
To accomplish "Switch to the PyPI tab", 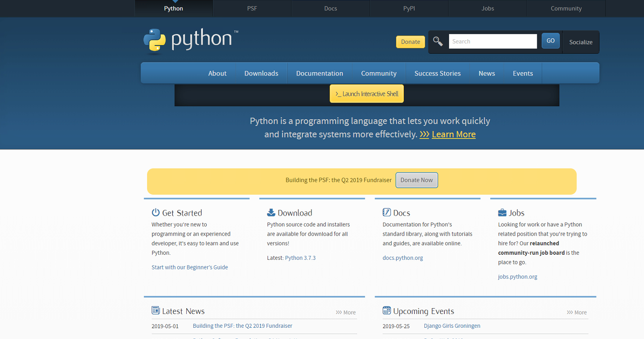I will [409, 8].
